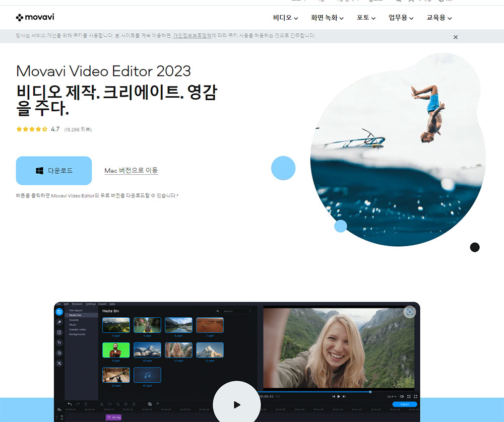Click the Color adjustments icon
504x422 pixels.
[x=126, y=404]
